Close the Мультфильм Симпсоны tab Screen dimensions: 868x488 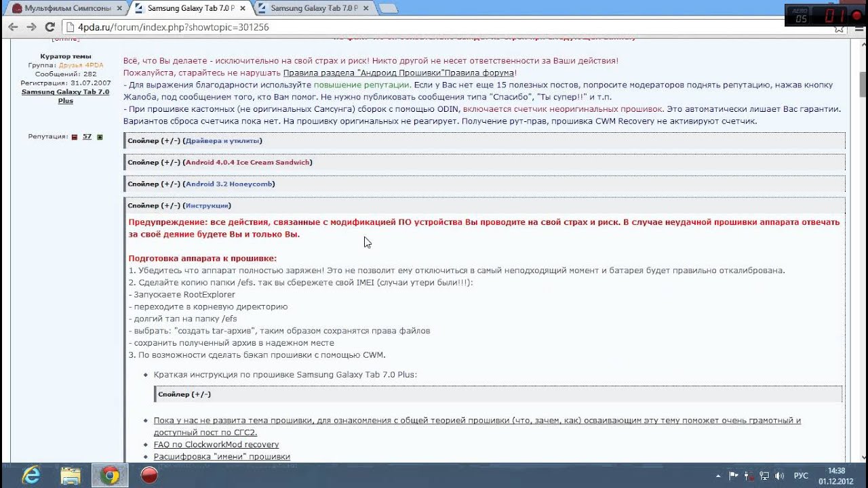pos(118,9)
